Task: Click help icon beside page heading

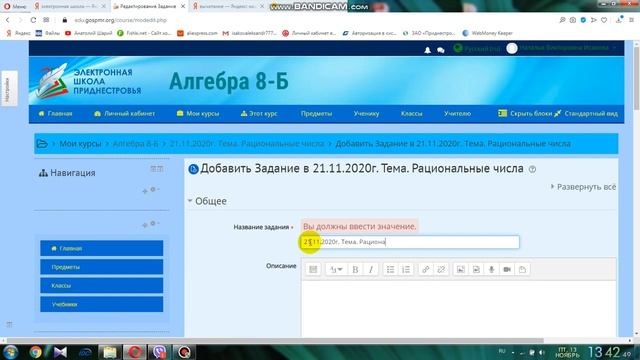Action: coord(532,169)
